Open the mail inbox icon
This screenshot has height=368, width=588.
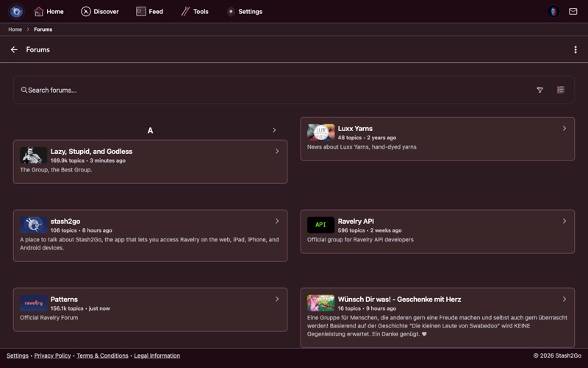click(573, 11)
